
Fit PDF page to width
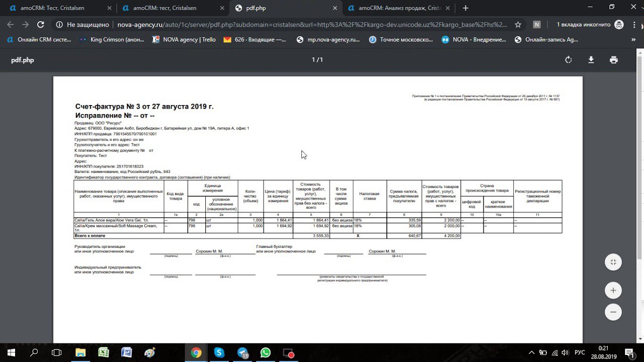click(x=613, y=262)
